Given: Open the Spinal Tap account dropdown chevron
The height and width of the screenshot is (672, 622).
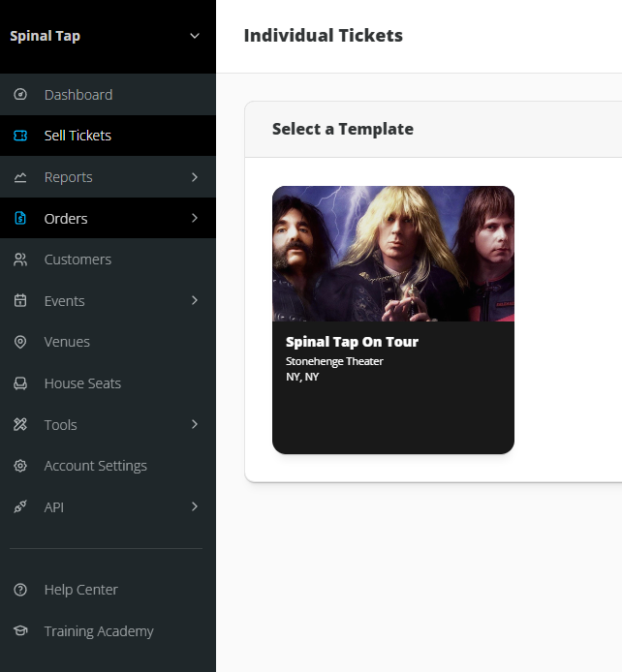Looking at the screenshot, I should (195, 36).
